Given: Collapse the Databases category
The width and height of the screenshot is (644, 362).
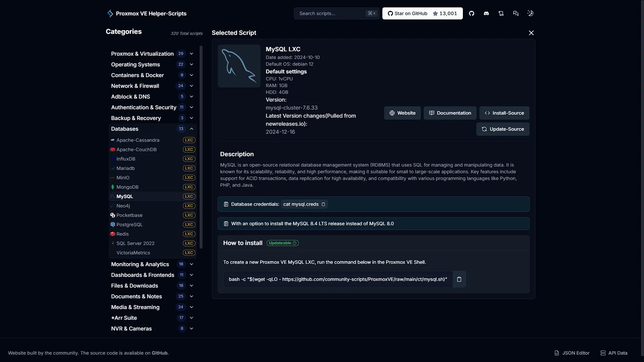Looking at the screenshot, I should coord(153,129).
